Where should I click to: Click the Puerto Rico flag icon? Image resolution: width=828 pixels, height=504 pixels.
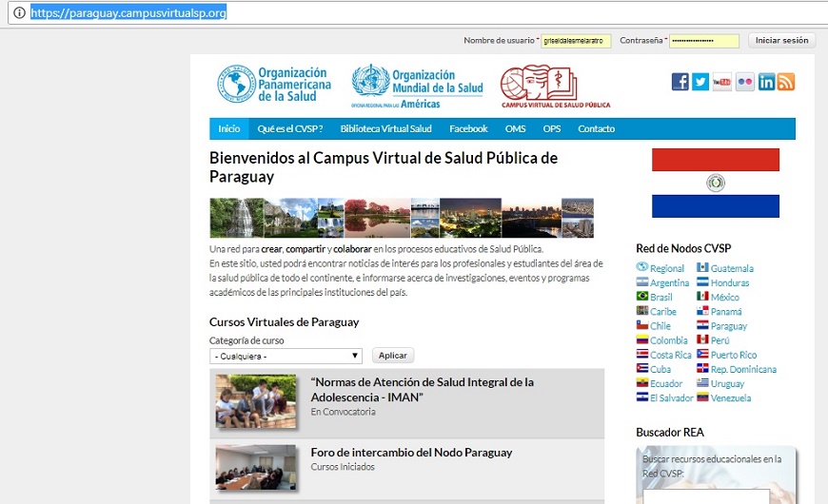[x=702, y=354]
